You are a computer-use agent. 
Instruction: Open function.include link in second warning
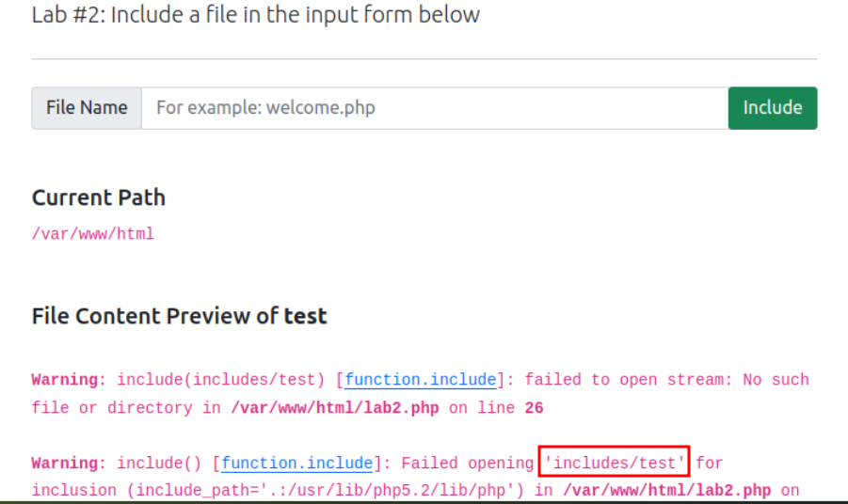(296, 463)
